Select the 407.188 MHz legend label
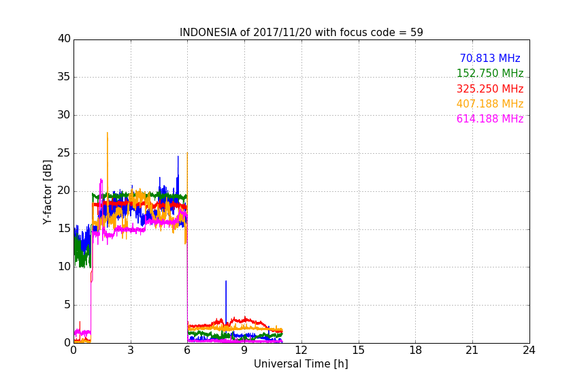This screenshot has height=392, width=588. coord(490,103)
